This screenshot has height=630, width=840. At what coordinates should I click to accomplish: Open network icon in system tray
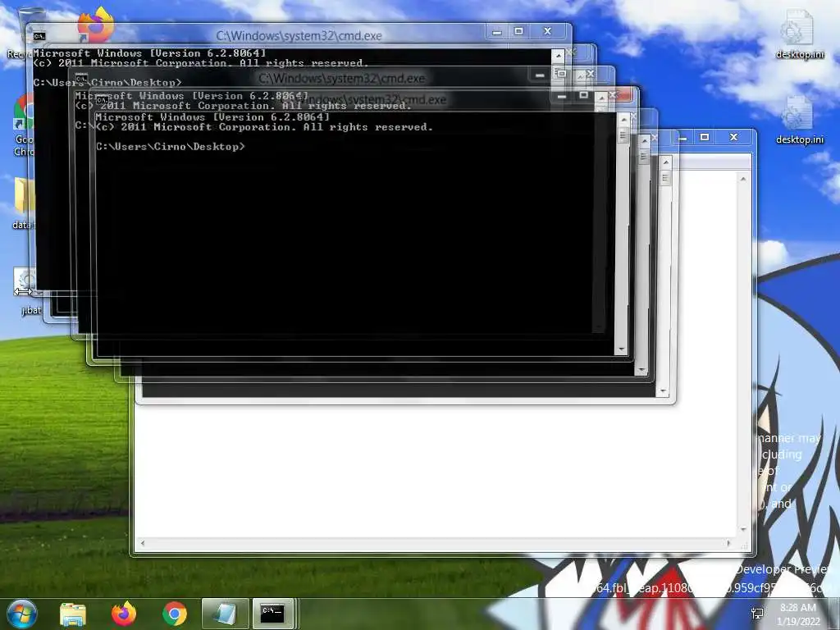[757, 614]
